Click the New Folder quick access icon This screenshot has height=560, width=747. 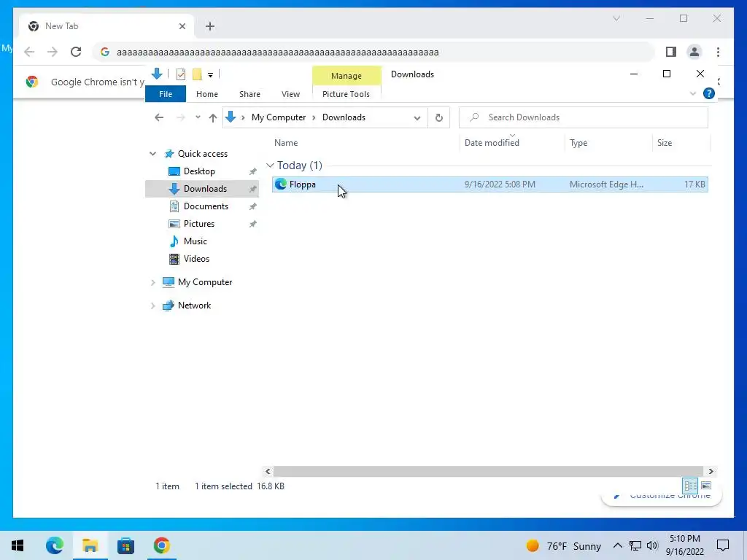(x=197, y=74)
